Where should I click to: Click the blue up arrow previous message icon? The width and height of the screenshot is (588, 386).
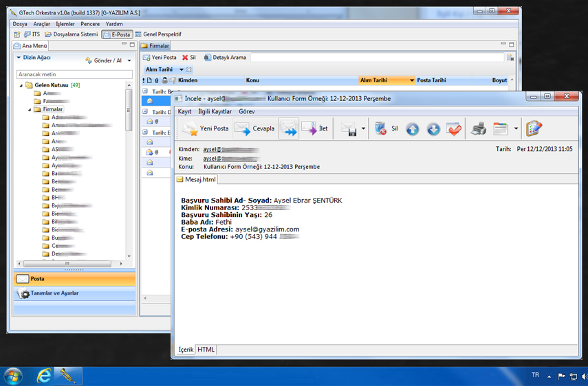(x=413, y=130)
